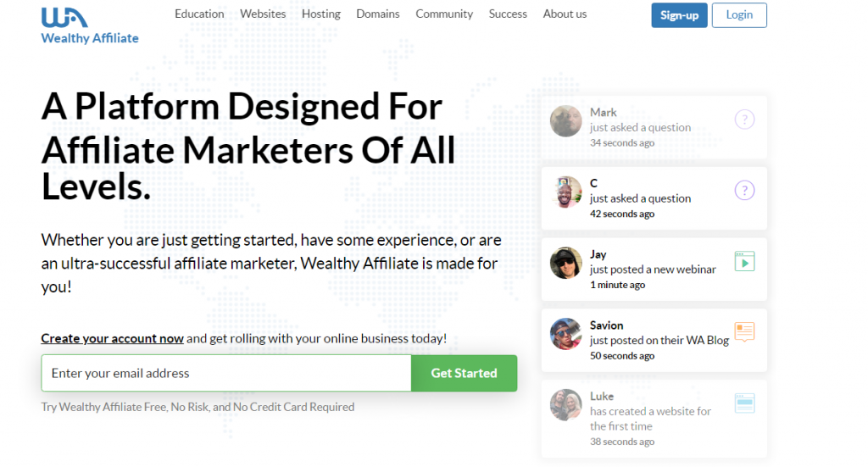The image size is (868, 467).
Task: Open the Community menu
Action: (x=444, y=14)
